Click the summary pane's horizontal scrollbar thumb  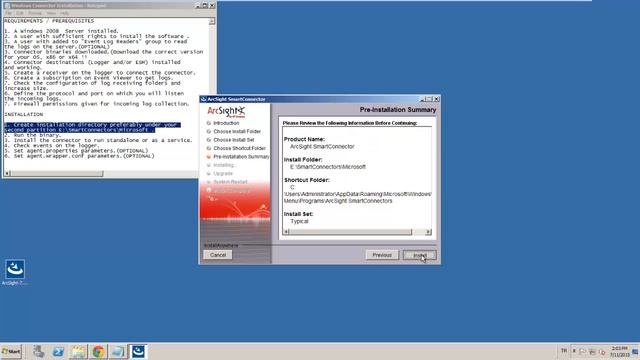pyautogui.click(x=350, y=232)
